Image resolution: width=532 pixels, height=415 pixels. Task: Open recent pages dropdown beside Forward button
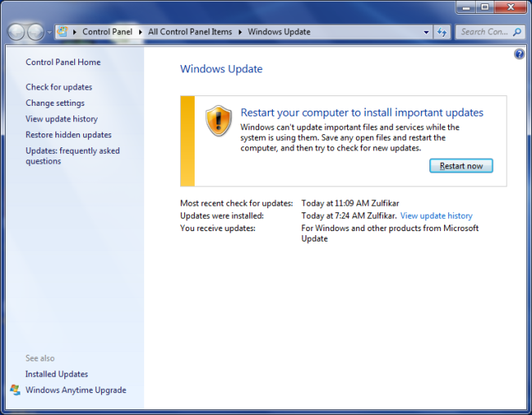tap(50, 33)
